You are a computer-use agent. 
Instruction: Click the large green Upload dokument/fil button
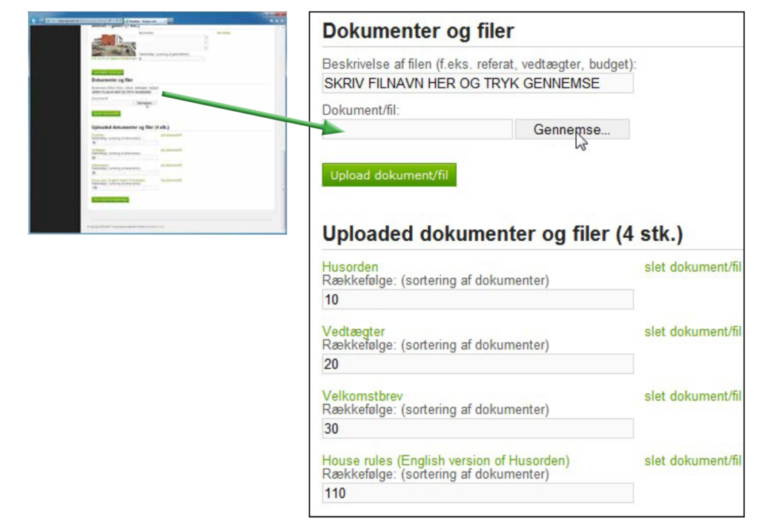(x=388, y=175)
